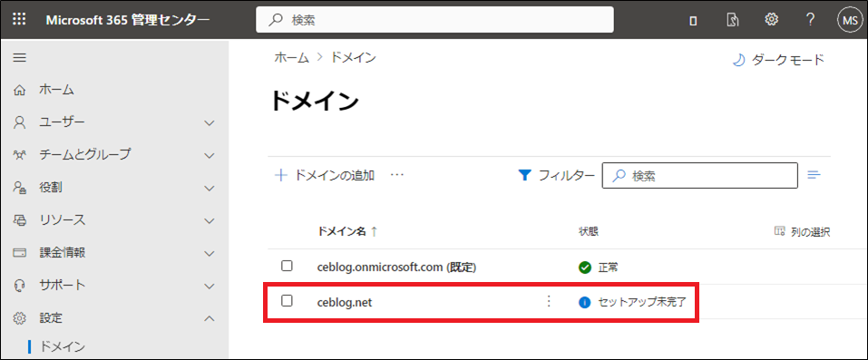Click the Microsoft 365 管理センター title
This screenshot has width=868, height=360.
tap(128, 20)
